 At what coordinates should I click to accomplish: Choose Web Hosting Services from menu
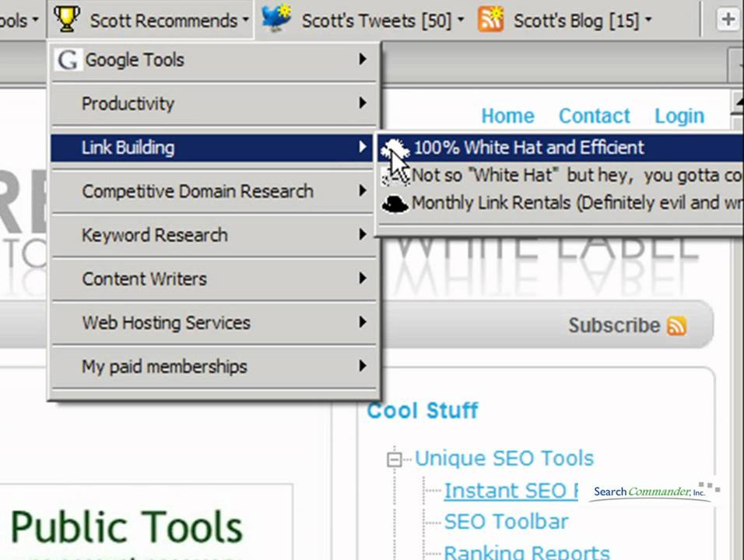[x=212, y=323]
